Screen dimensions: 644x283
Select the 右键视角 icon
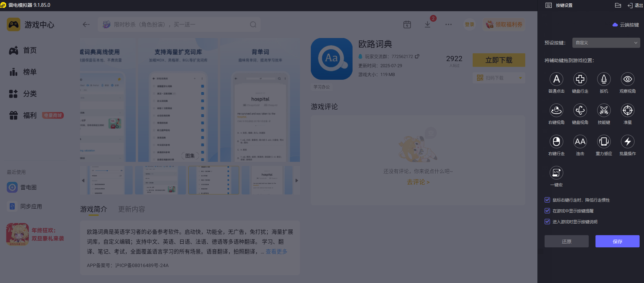coord(556,110)
